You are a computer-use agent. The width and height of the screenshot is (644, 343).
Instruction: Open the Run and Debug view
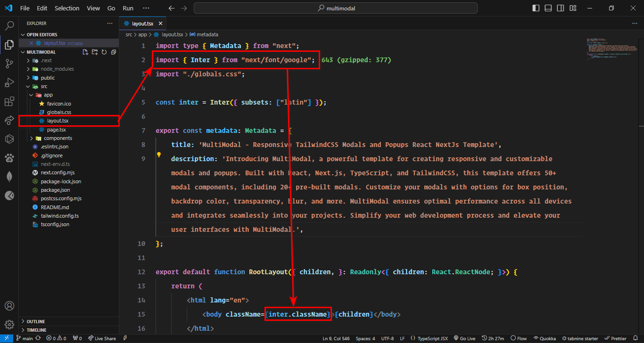pyautogui.click(x=9, y=83)
